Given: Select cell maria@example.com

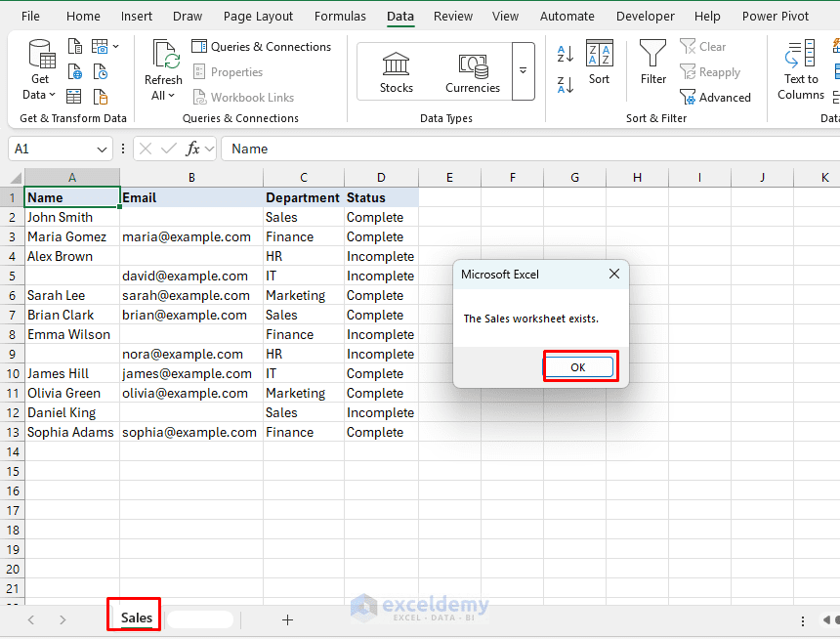Looking at the screenshot, I should [x=191, y=237].
